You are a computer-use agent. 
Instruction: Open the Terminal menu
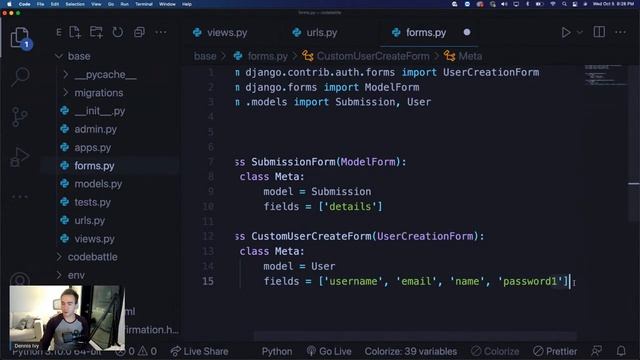pyautogui.click(x=144, y=4)
